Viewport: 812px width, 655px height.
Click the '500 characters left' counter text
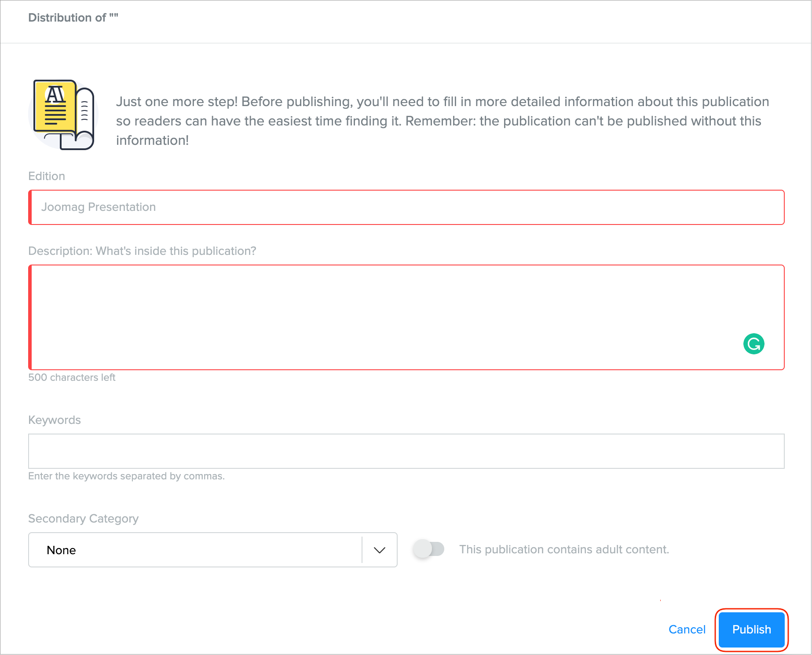72,377
